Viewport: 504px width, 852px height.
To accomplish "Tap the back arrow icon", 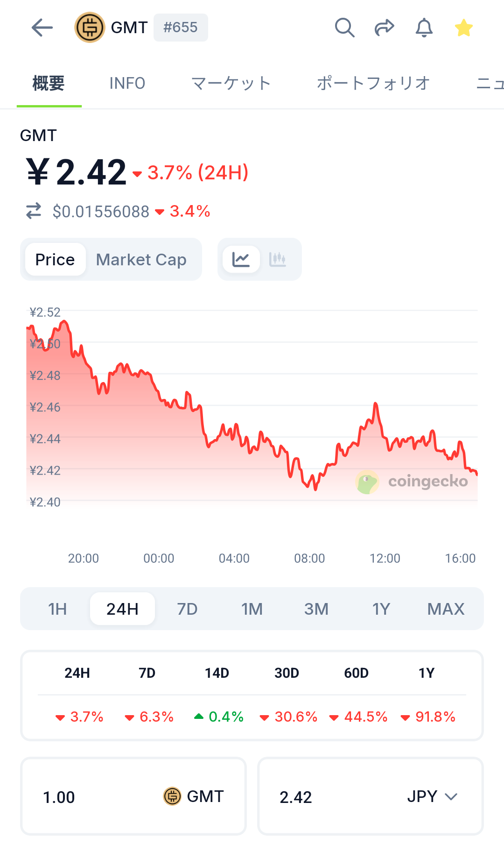I will click(42, 28).
